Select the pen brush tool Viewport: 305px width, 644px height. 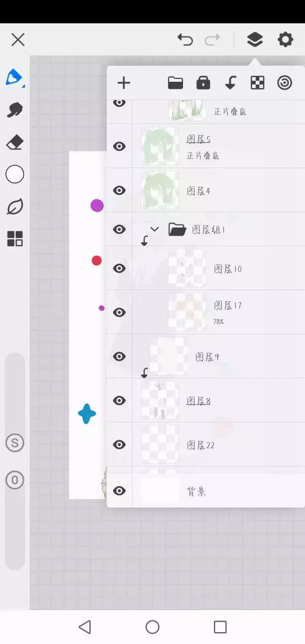(x=14, y=78)
